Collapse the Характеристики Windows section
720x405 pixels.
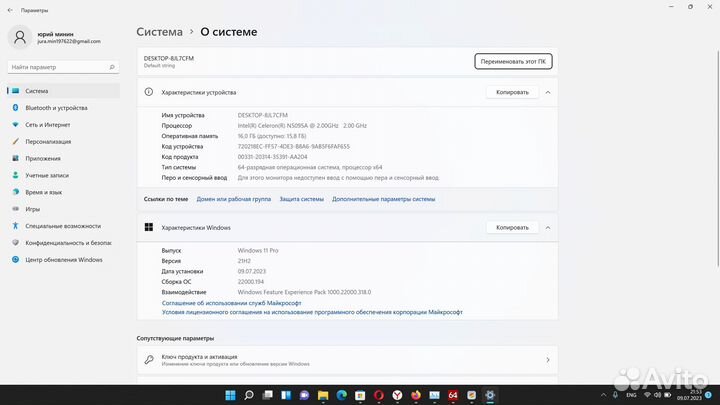[x=548, y=227]
